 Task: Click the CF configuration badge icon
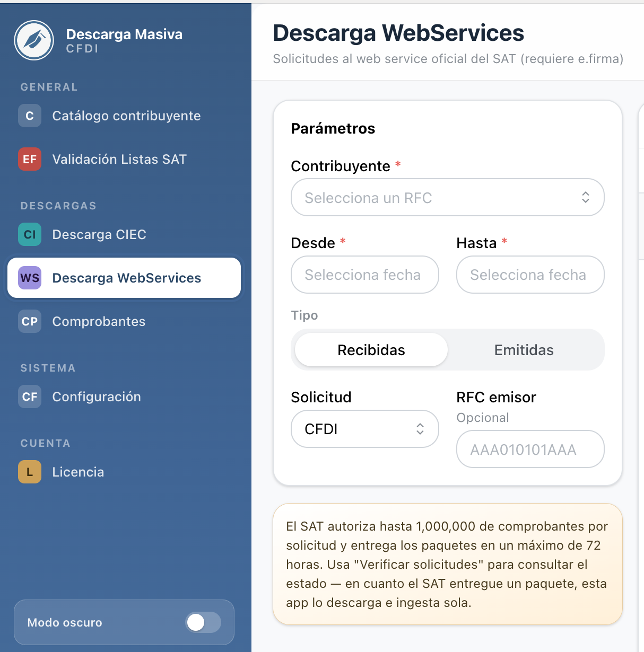[30, 397]
